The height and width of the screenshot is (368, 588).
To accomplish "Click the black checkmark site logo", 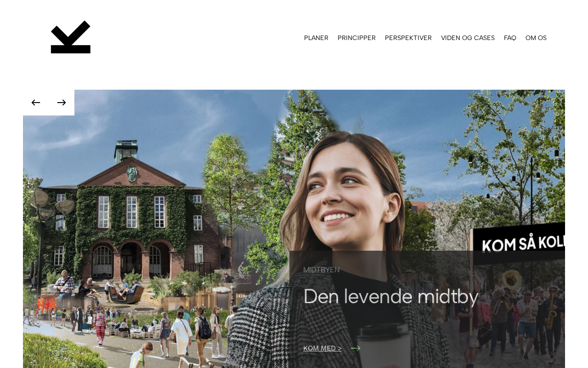I will (x=71, y=37).
